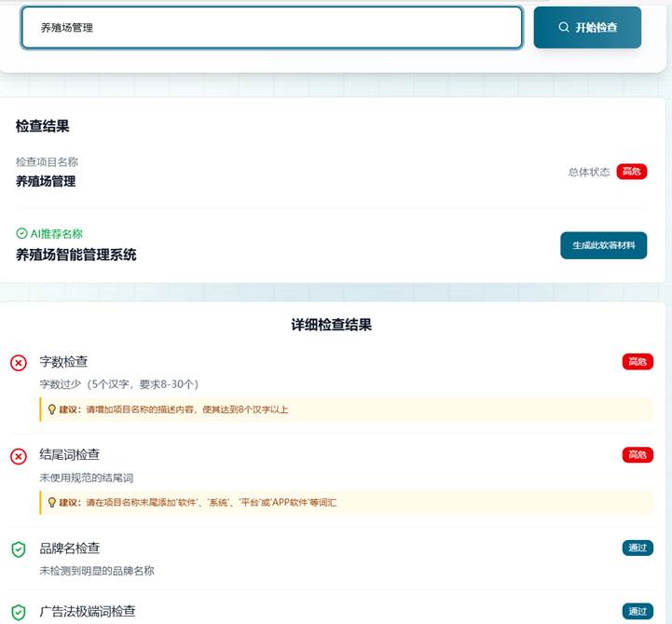Click the 高危 badge on the 结尾词检查 row
Viewport: 672px width, 624px height.
(638, 454)
